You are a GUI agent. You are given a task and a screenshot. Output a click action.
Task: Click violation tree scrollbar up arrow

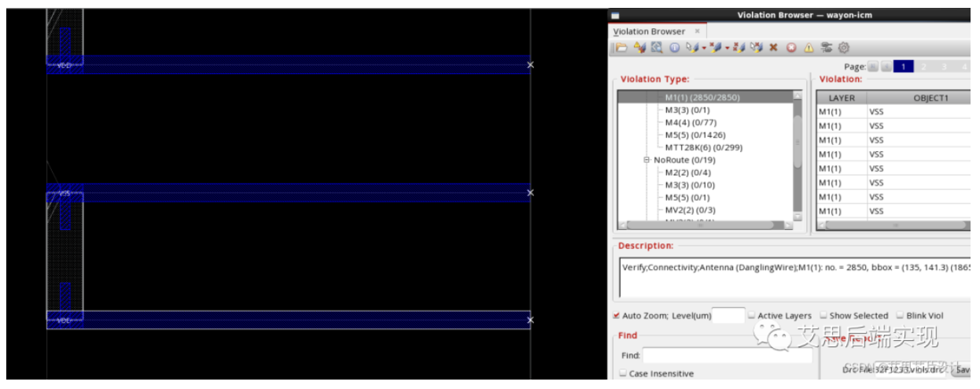click(798, 95)
